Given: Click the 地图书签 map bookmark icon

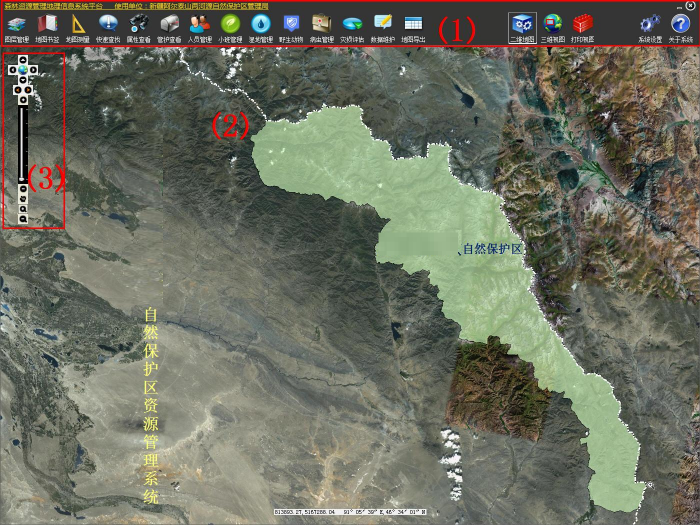Looking at the screenshot, I should 47,26.
